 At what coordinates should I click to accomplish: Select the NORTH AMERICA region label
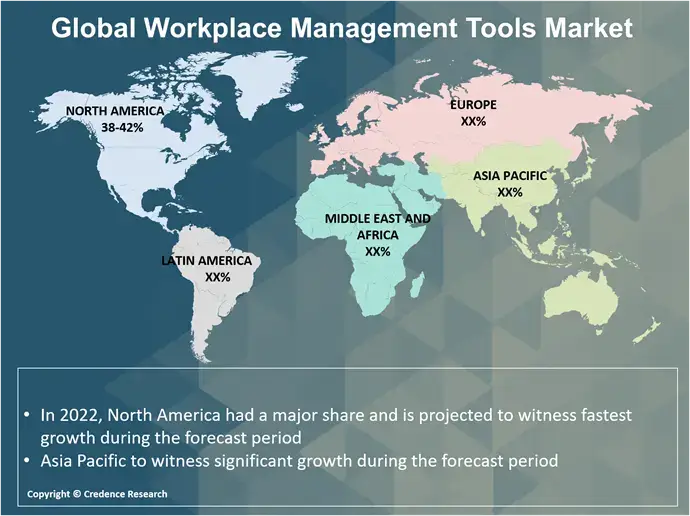point(114,111)
